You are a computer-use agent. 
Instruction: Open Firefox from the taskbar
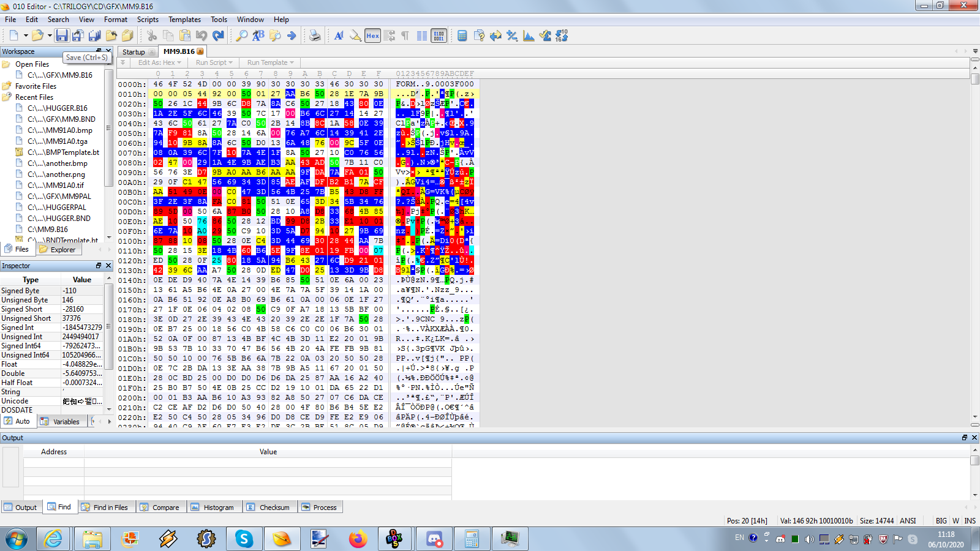(358, 539)
